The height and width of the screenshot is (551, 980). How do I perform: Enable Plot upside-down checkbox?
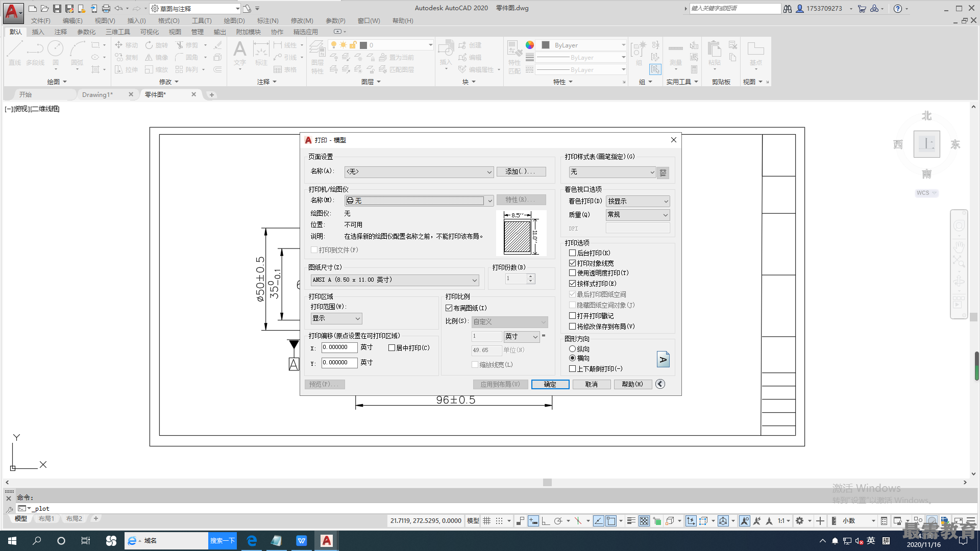[573, 369]
